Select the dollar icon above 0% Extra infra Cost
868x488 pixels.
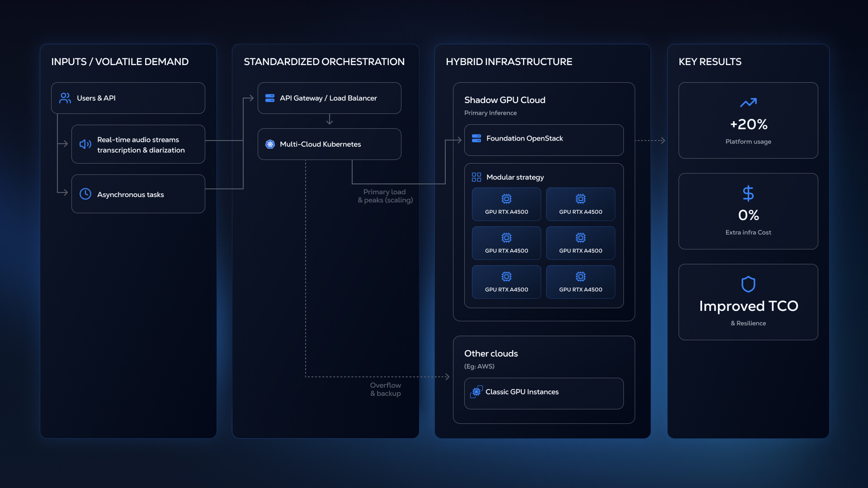click(x=748, y=193)
